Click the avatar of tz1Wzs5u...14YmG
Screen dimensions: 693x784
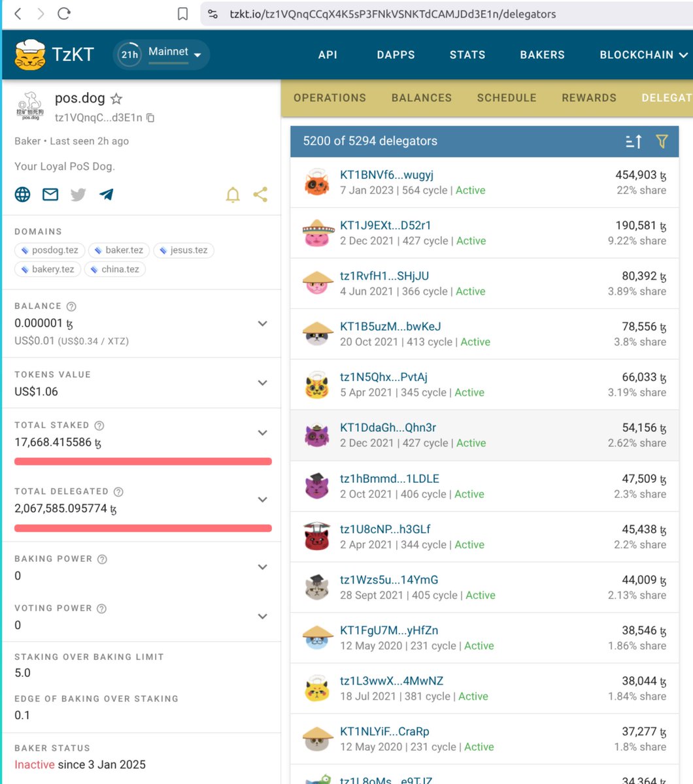[317, 587]
